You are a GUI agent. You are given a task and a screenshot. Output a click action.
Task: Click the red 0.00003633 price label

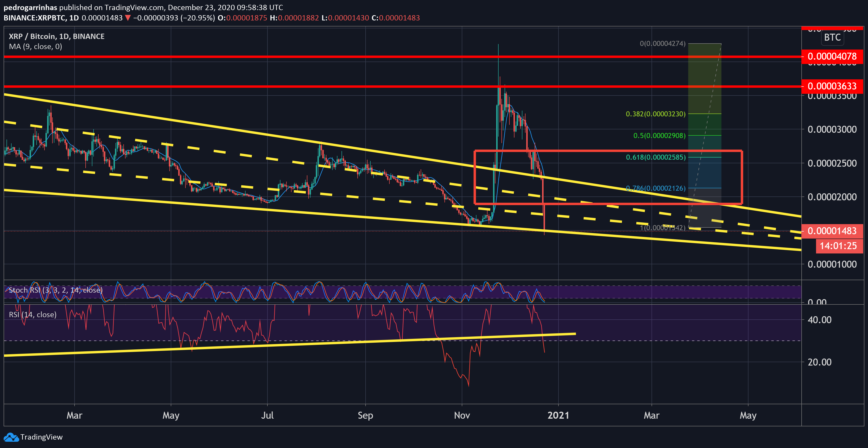click(x=832, y=86)
